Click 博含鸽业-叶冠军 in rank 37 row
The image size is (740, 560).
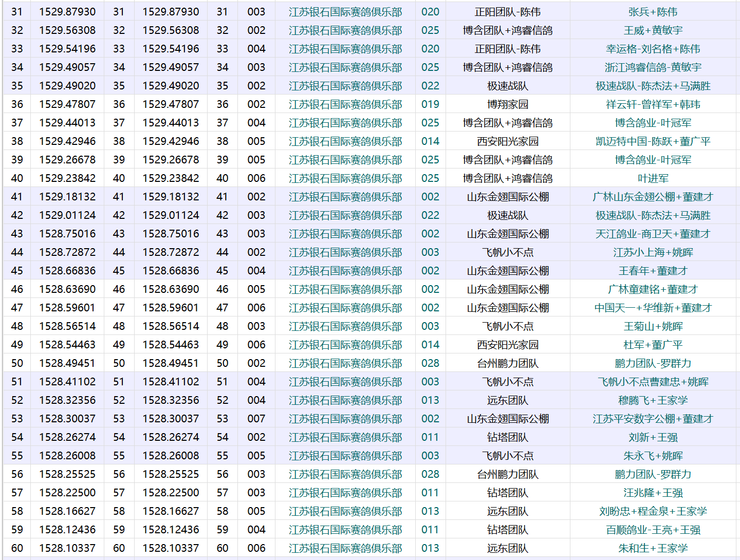pyautogui.click(x=653, y=123)
